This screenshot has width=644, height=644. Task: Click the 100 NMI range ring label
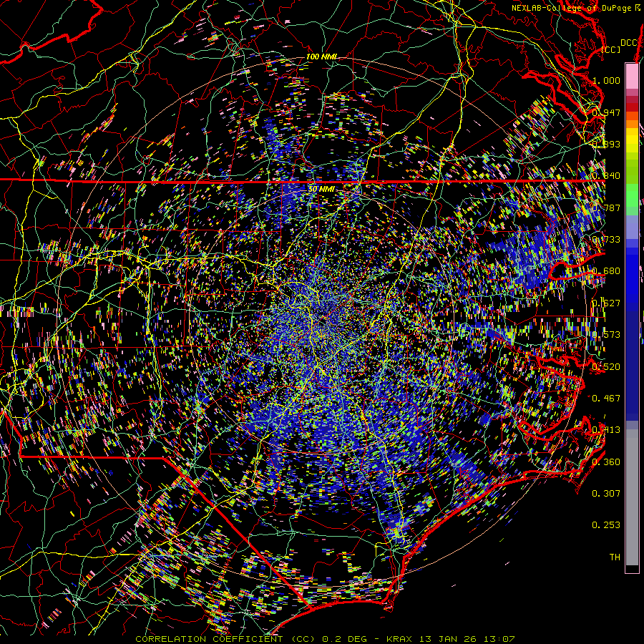tap(321, 57)
